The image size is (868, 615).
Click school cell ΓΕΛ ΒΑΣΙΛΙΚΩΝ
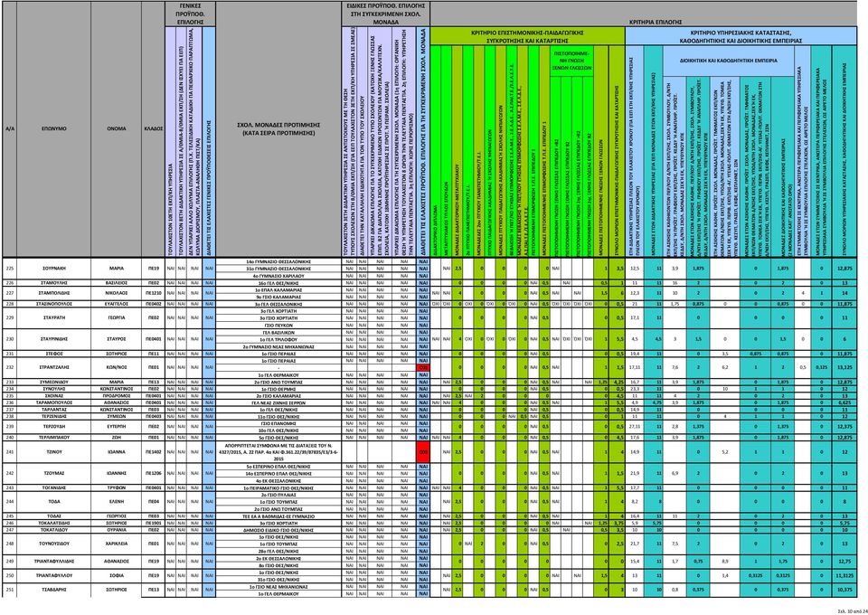click(x=278, y=332)
